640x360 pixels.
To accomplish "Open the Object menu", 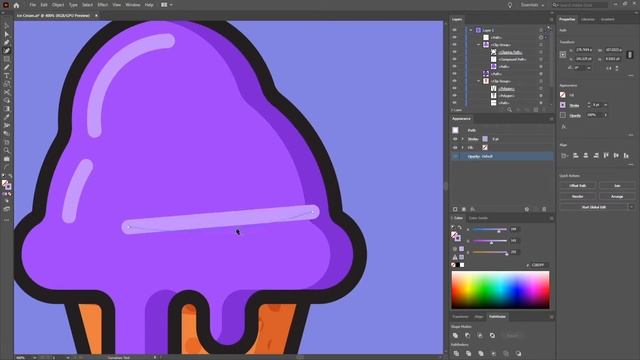I will (58, 5).
